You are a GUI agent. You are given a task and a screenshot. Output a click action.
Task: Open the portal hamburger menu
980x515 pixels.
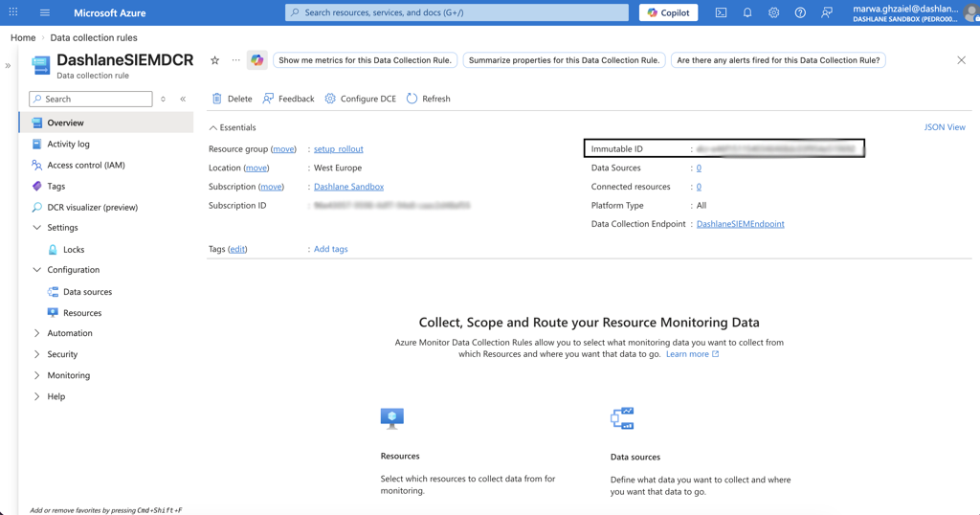(44, 12)
